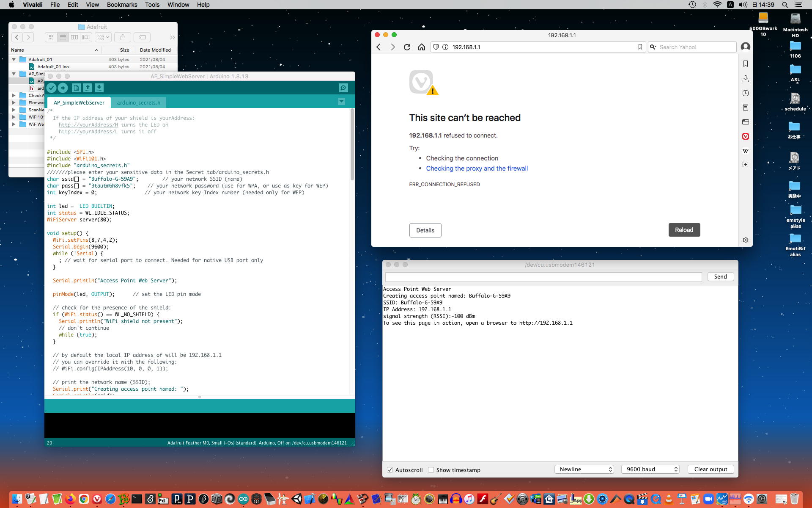Go to the Vivaldi home page icon

(421, 47)
